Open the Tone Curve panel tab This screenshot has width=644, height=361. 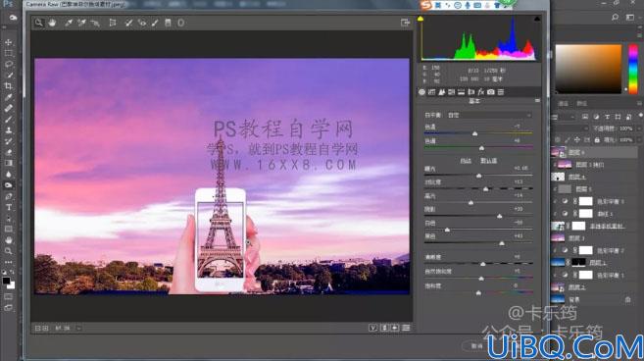pyautogui.click(x=431, y=92)
